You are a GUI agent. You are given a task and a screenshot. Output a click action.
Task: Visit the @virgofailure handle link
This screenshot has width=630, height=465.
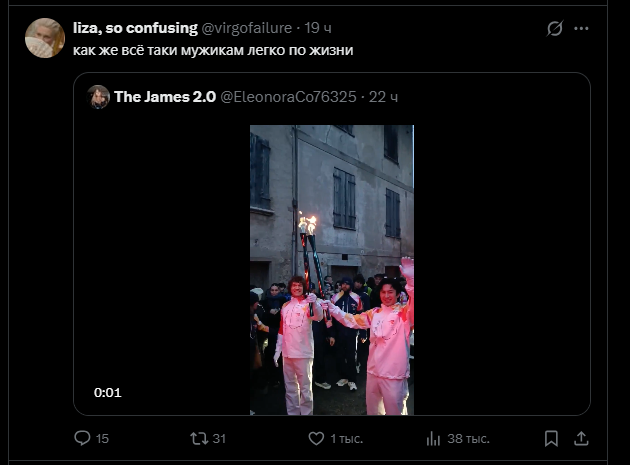pos(248,28)
